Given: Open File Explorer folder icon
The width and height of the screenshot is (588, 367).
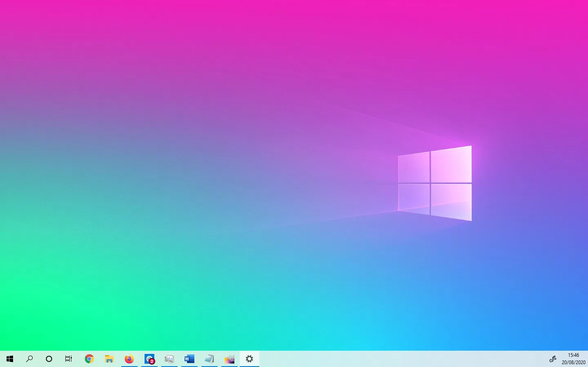Looking at the screenshot, I should [x=109, y=359].
